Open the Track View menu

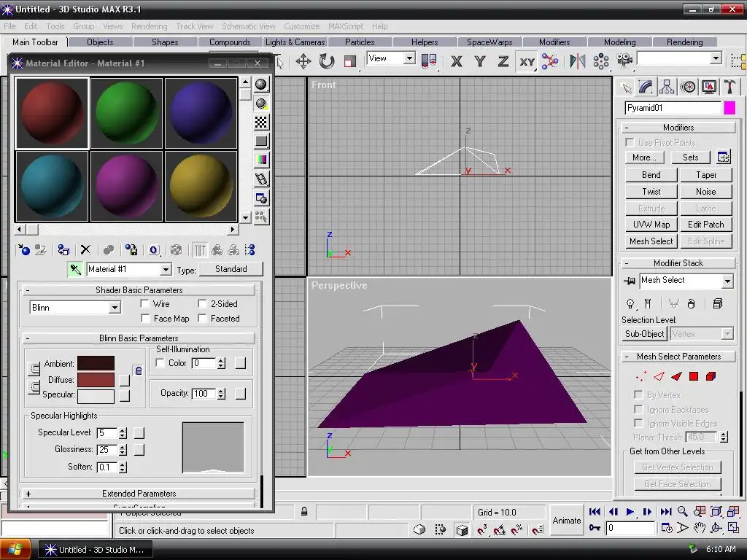click(x=194, y=26)
